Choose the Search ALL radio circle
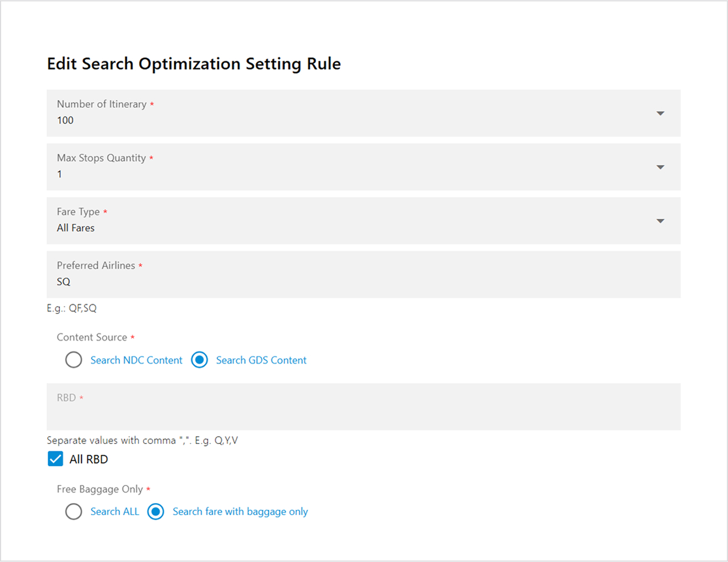 pos(73,511)
